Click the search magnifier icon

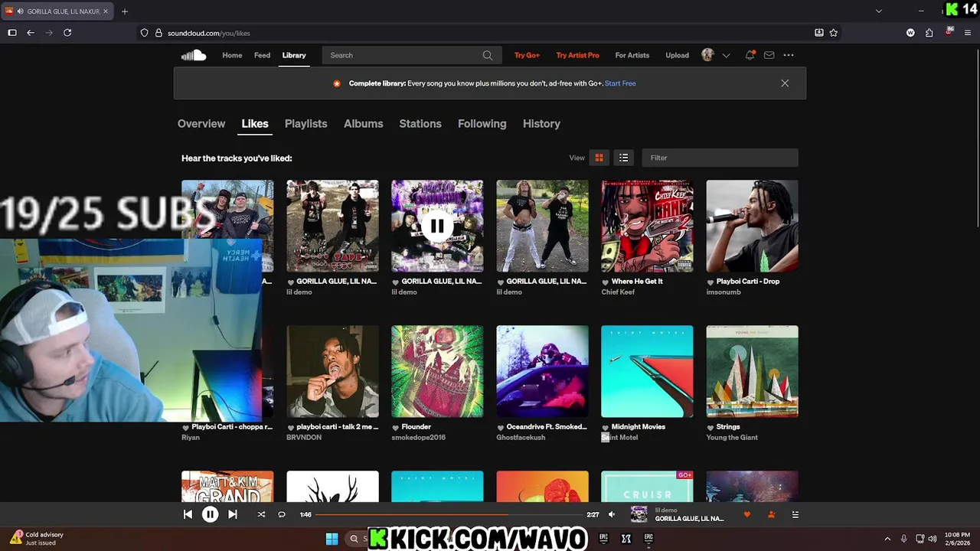click(488, 55)
